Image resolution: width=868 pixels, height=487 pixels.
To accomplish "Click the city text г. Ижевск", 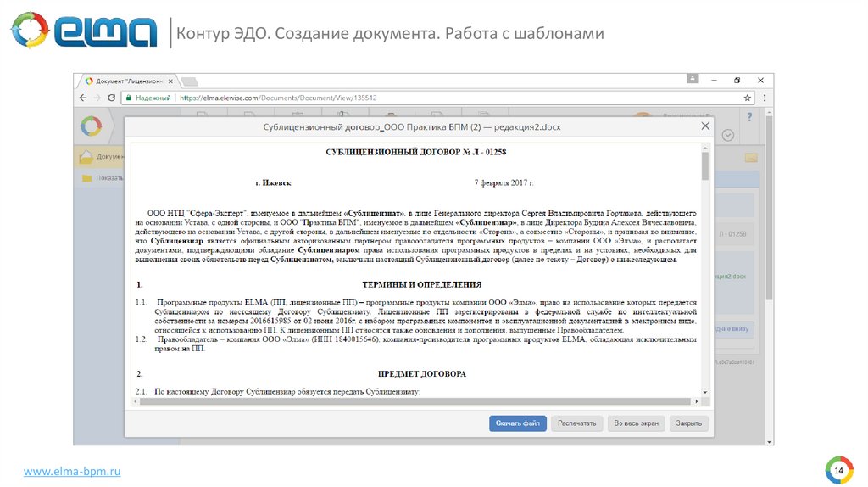I will [x=274, y=182].
